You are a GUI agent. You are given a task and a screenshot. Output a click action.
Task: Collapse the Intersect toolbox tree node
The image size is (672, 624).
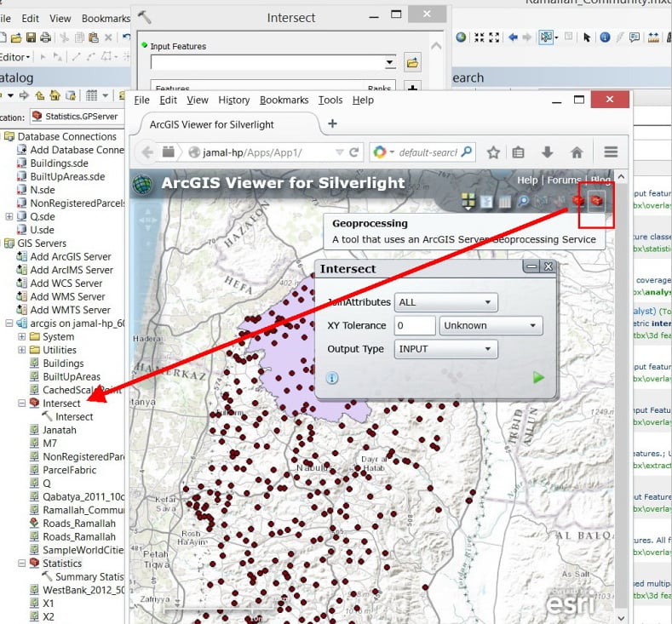[x=22, y=403]
